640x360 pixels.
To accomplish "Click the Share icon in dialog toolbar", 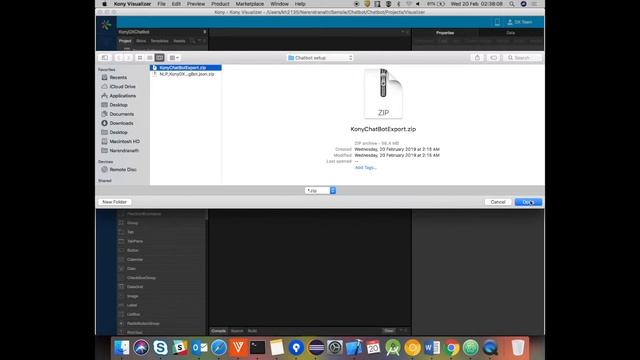I will tap(477, 58).
